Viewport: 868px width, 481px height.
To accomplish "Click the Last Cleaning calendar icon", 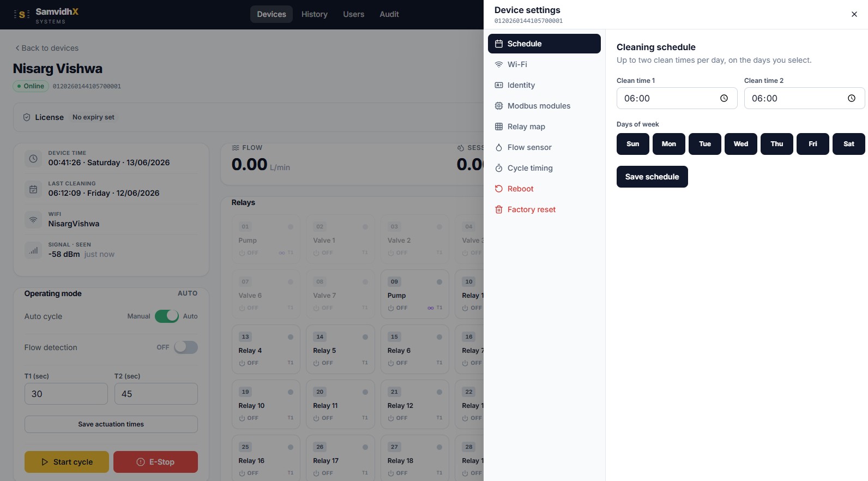I will (x=33, y=189).
